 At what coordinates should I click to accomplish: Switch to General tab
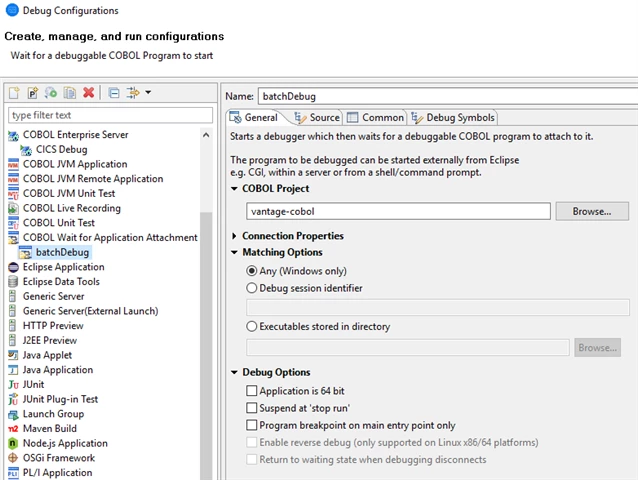(x=253, y=118)
